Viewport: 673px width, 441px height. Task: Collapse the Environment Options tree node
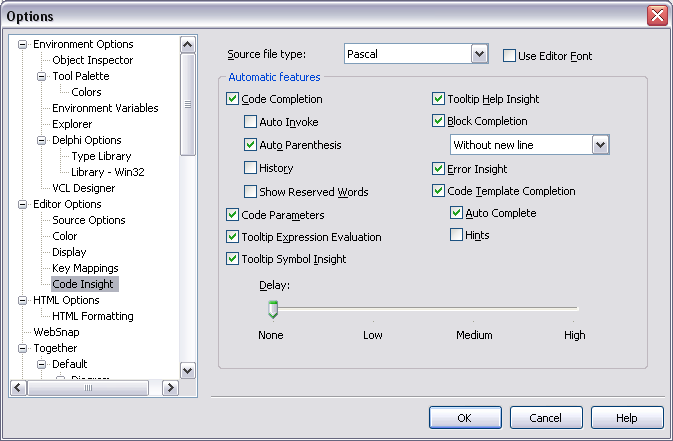pyautogui.click(x=24, y=45)
